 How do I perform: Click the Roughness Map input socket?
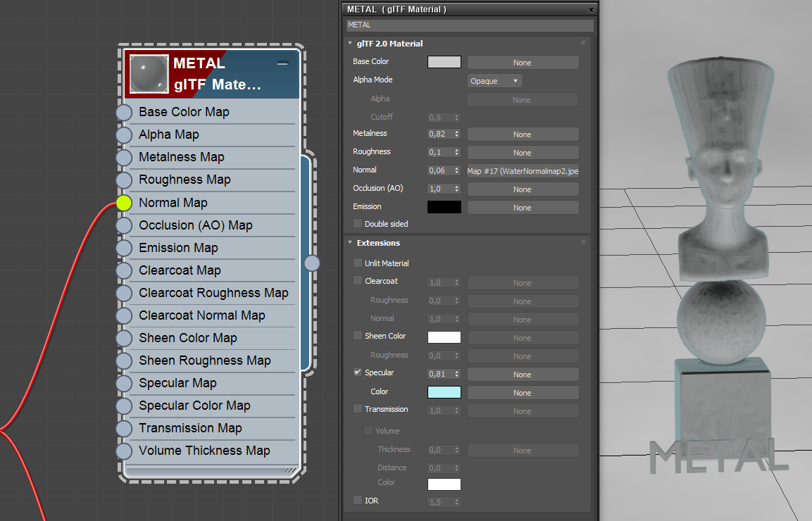click(124, 180)
